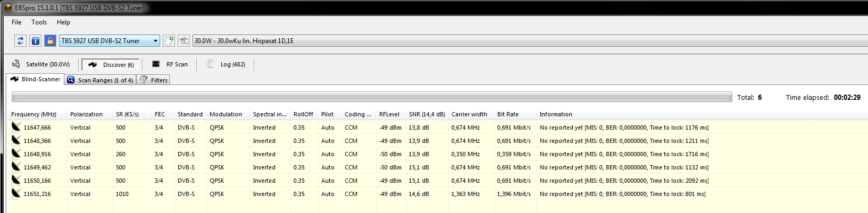This screenshot has height=213, width=868.
Task: Click the scan progress bar
Action: pyautogui.click(x=371, y=97)
